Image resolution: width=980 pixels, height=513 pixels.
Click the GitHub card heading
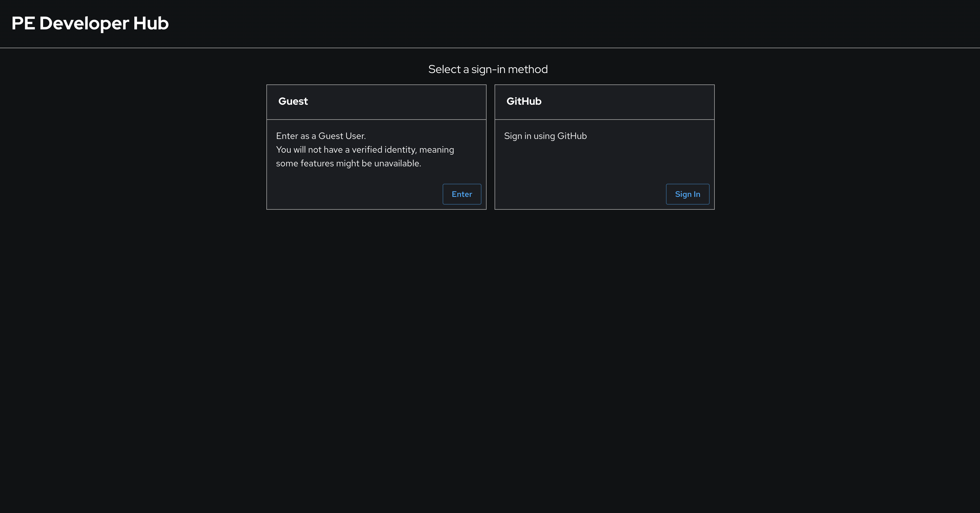(524, 101)
